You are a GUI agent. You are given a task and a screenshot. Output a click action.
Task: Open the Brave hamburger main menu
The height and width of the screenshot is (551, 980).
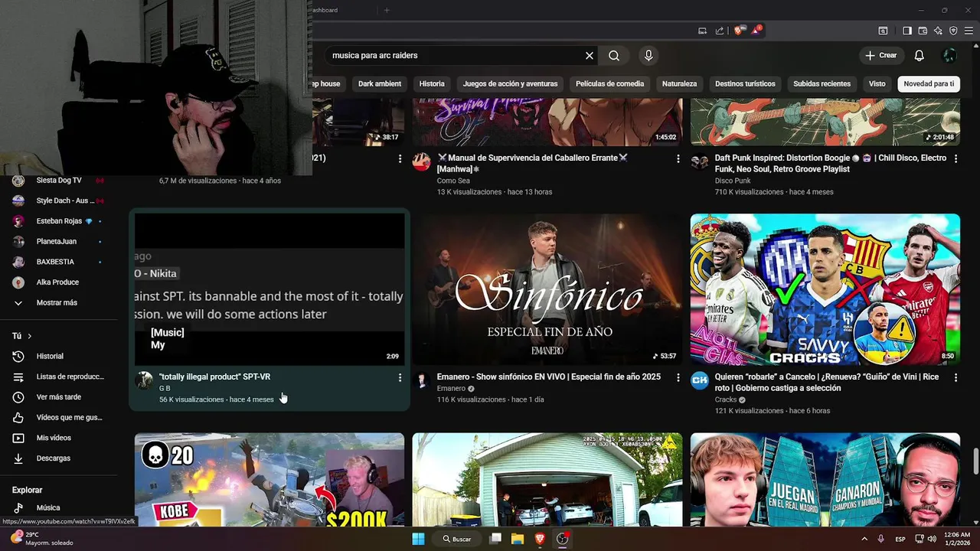969,31
